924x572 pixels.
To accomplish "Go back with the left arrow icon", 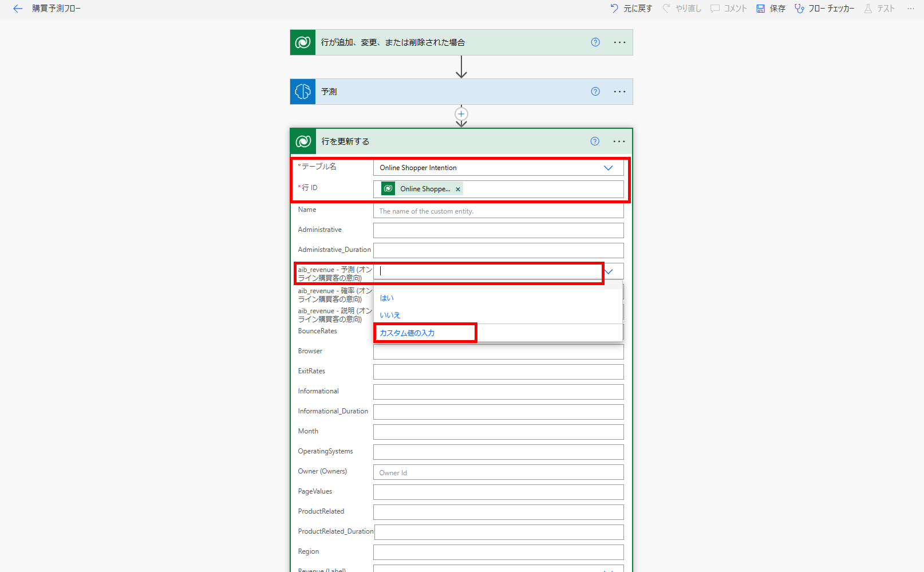I will pos(18,9).
